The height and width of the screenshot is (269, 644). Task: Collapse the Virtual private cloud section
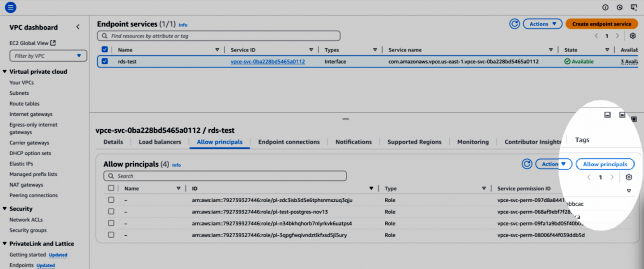coord(5,72)
